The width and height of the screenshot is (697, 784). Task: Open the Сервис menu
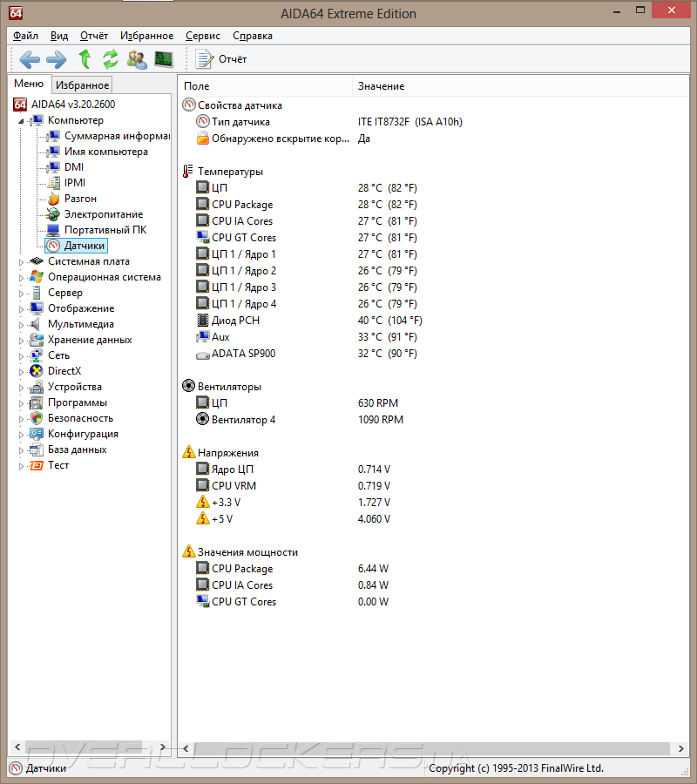pyautogui.click(x=202, y=36)
